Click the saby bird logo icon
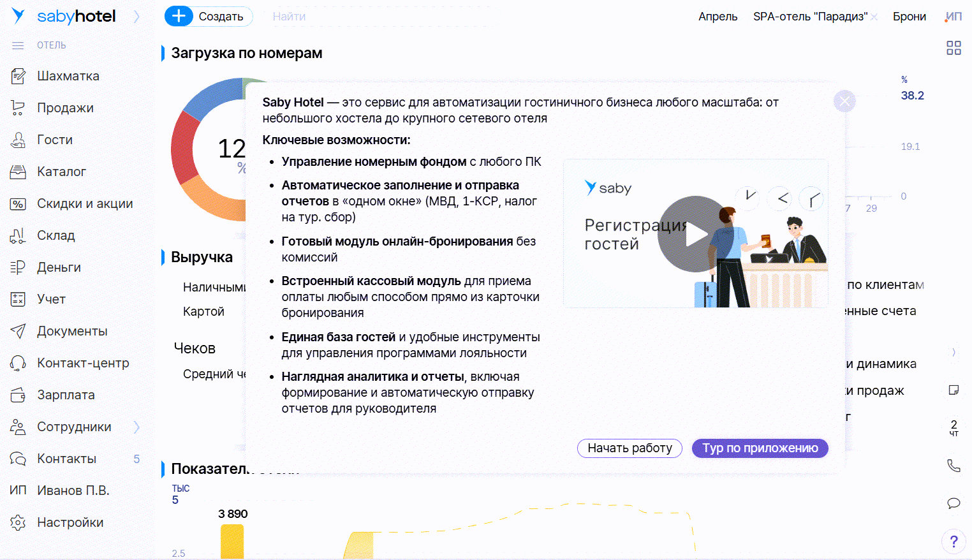 tap(18, 16)
